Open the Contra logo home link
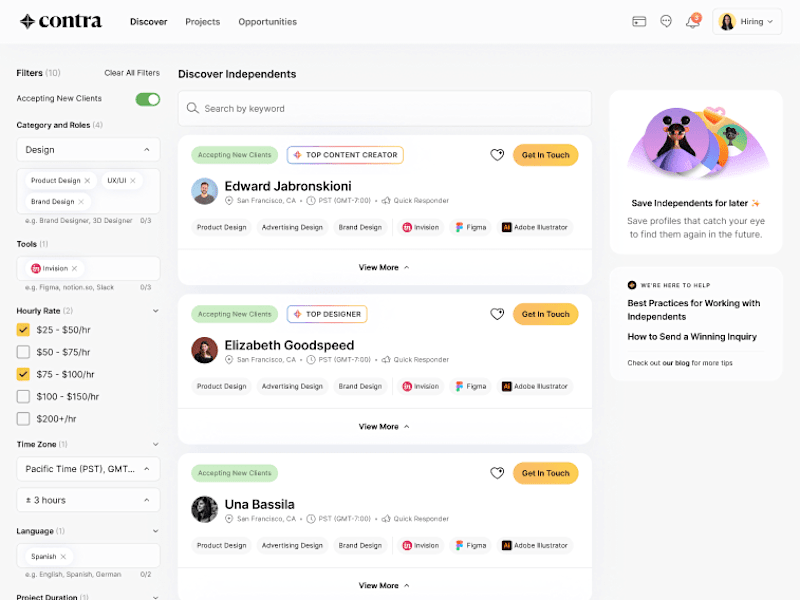The image size is (800, 600). pyautogui.click(x=61, y=21)
